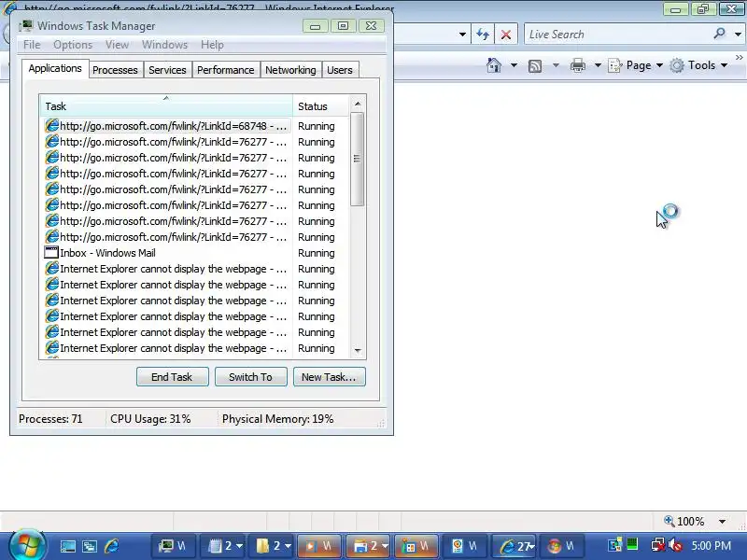Sort by the Status column header
The width and height of the screenshot is (747, 560).
321,106
